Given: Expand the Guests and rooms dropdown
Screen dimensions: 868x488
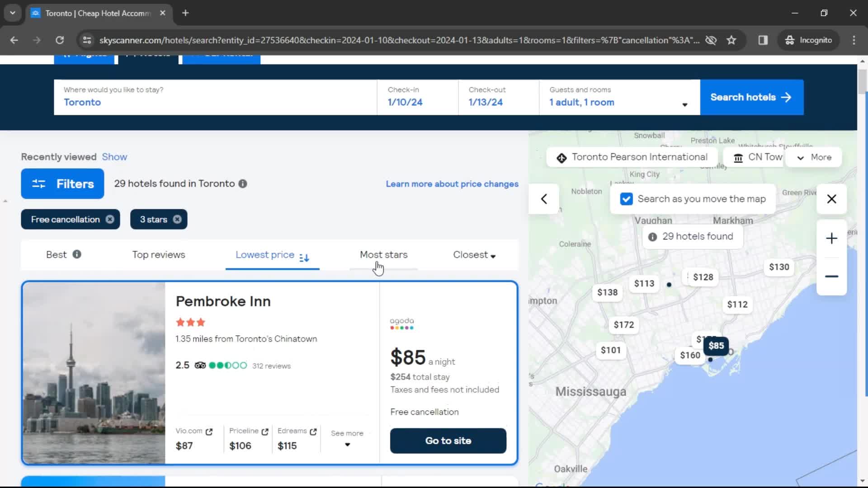Looking at the screenshot, I should pos(619,97).
